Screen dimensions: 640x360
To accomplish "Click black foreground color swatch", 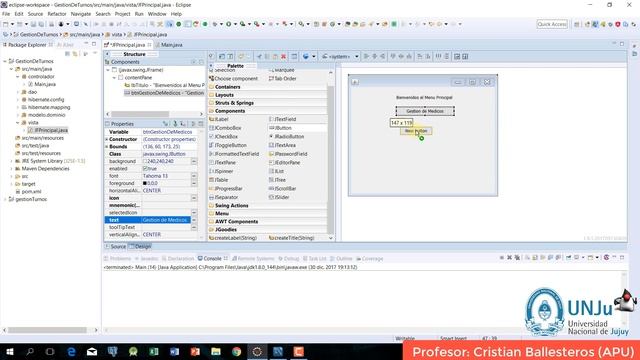I will 145,183.
